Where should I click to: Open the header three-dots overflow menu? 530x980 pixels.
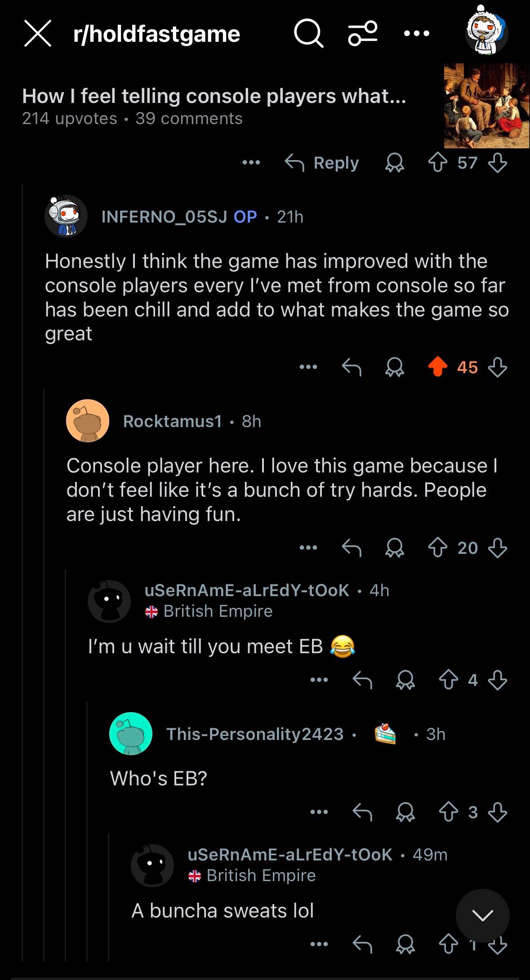click(x=417, y=33)
